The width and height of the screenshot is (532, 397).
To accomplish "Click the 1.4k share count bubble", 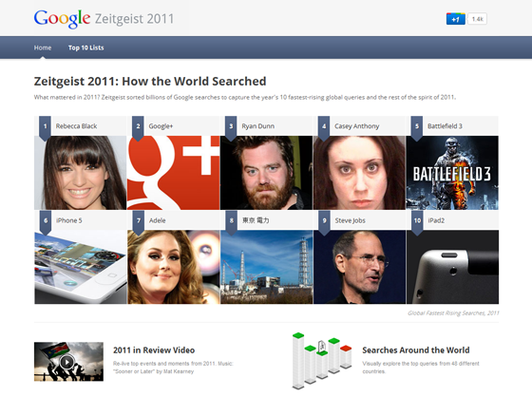I will [x=477, y=19].
